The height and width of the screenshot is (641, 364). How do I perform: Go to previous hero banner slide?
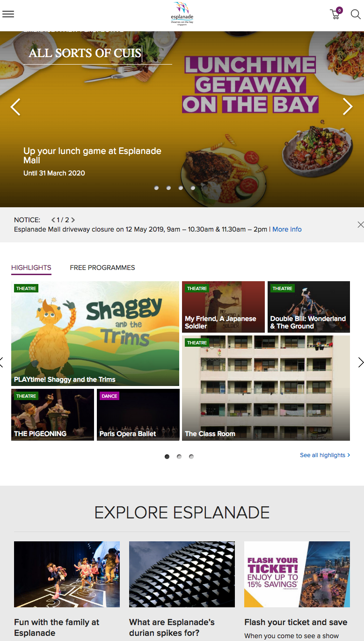click(15, 107)
